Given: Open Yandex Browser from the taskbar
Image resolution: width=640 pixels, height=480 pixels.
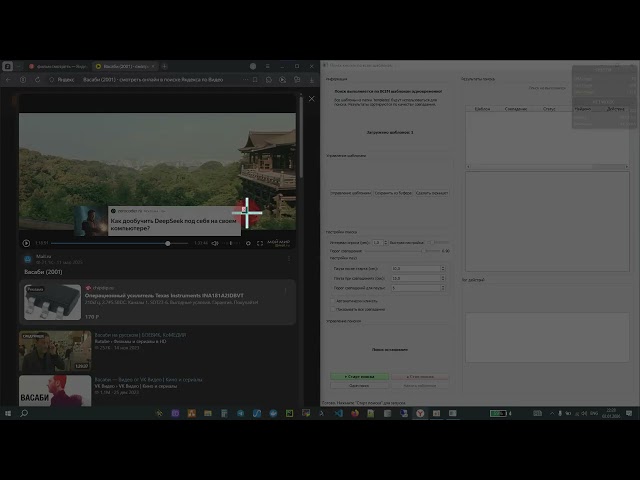Looking at the screenshot, I should click(x=420, y=413).
